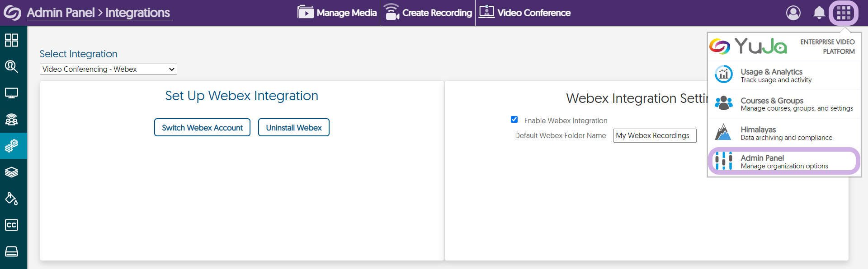This screenshot has height=269, width=868.
Task: Open the paint bucket branding icon
Action: coord(11,199)
